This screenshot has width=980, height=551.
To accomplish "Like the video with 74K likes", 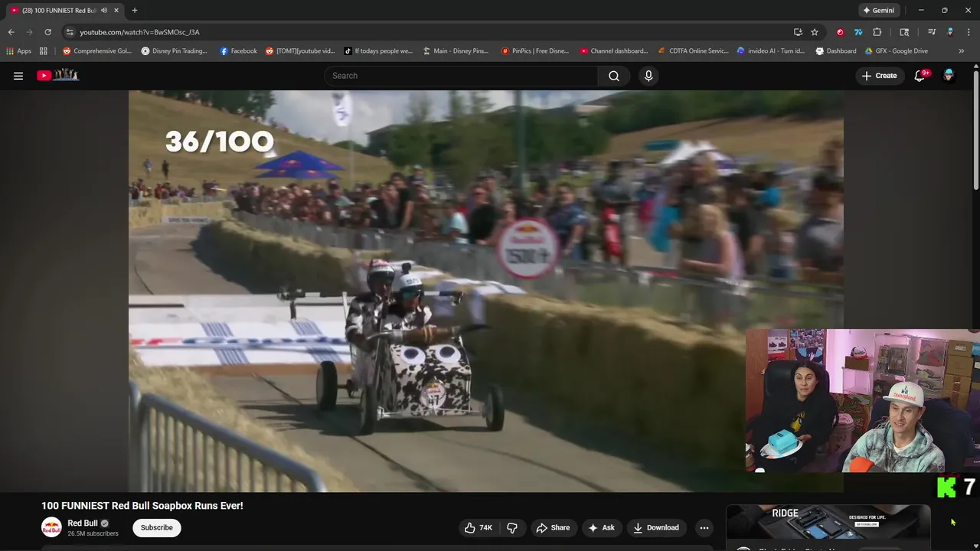I will coord(478,527).
